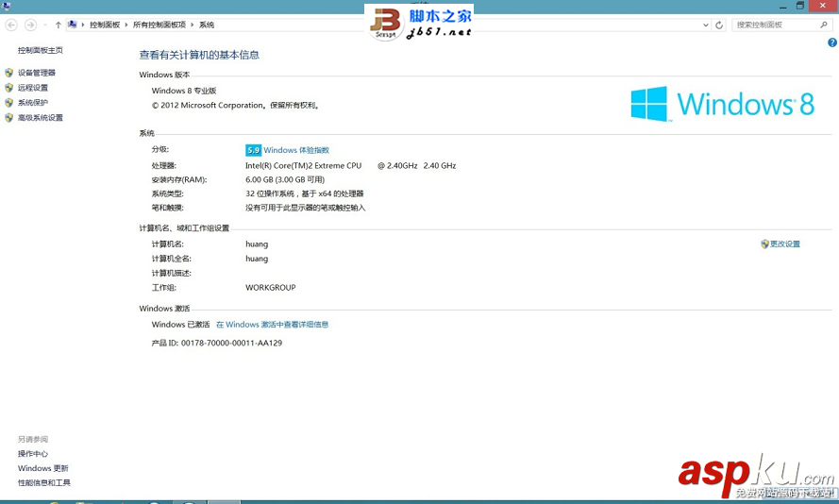The image size is (839, 504).
Task: Expand chevron after 控制面板 breadcrumb
Action: 126,25
